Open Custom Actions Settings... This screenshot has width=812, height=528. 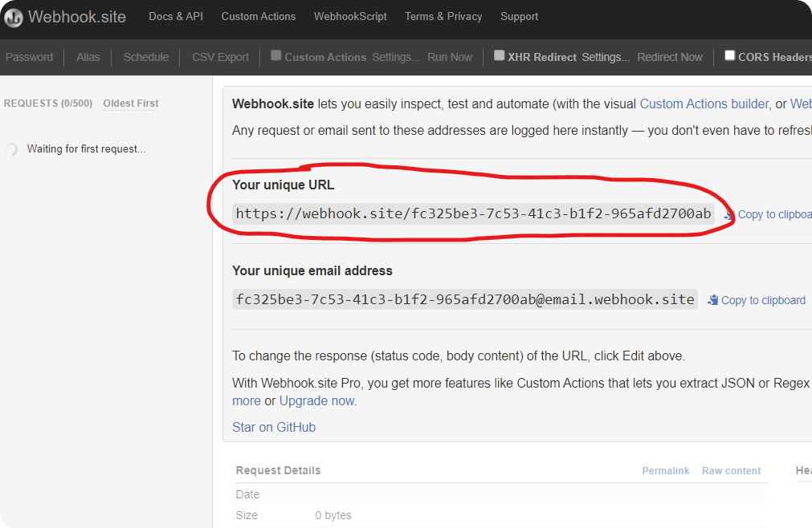coord(396,57)
